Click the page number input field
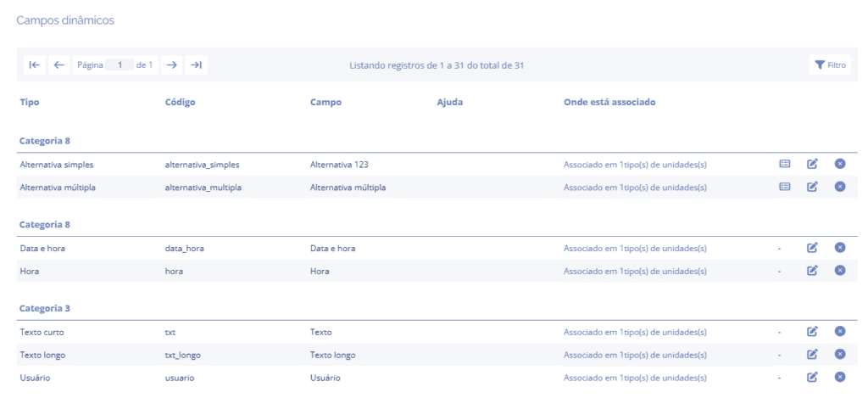 [x=120, y=65]
